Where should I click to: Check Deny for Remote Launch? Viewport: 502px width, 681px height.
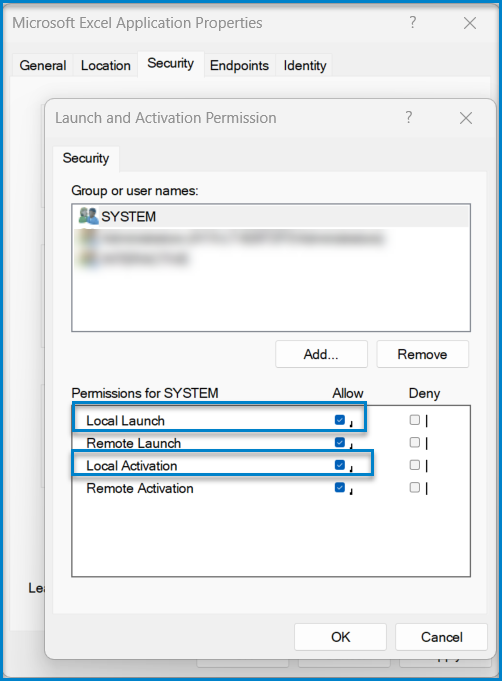point(415,442)
